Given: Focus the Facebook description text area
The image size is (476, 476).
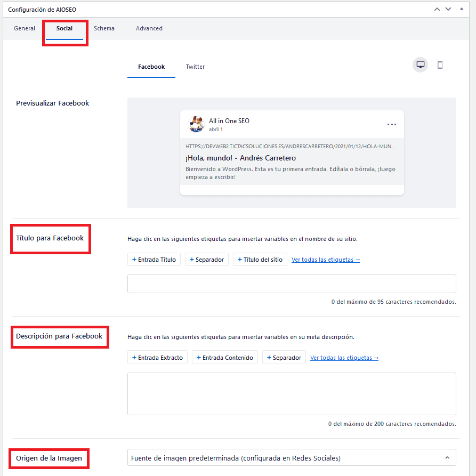Looking at the screenshot, I should click(x=292, y=394).
